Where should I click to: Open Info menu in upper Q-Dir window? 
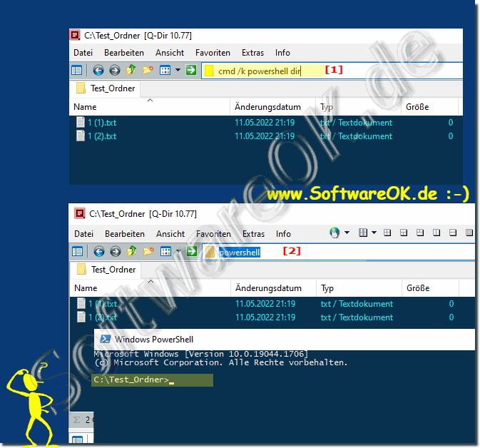point(282,53)
